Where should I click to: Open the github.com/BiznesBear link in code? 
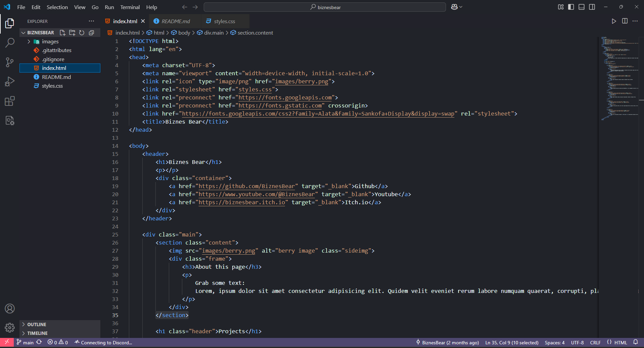click(247, 186)
